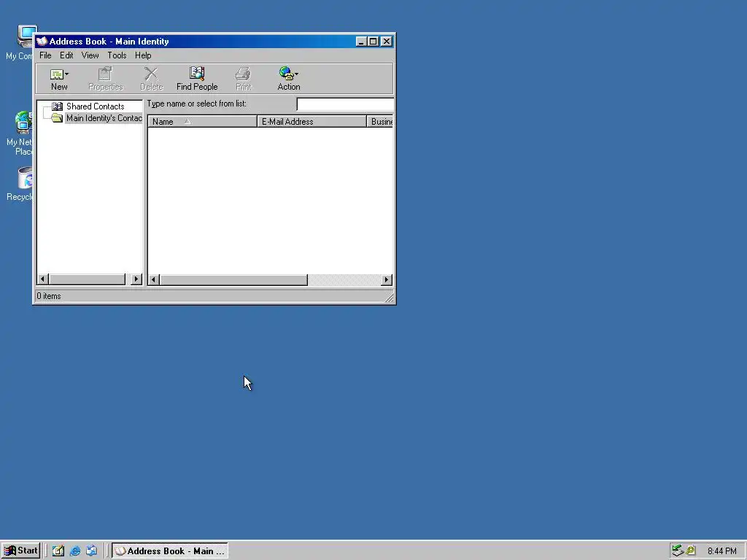The width and height of the screenshot is (747, 560).
Task: Click in the type name input field
Action: coord(345,104)
